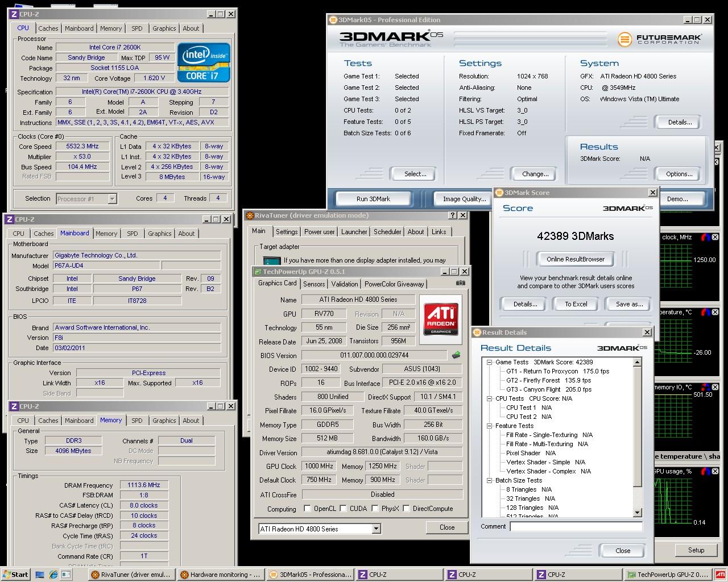Collapse the Feature Tests tree node
728x582 pixels.
click(x=489, y=426)
